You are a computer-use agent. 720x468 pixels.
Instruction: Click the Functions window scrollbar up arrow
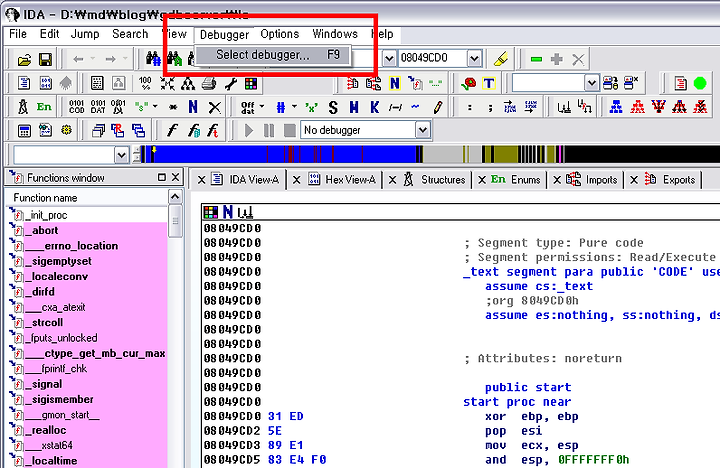pos(175,197)
